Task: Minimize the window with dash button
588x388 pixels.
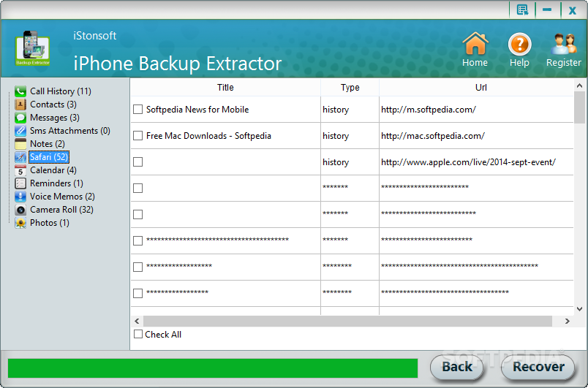Action: 547,9
